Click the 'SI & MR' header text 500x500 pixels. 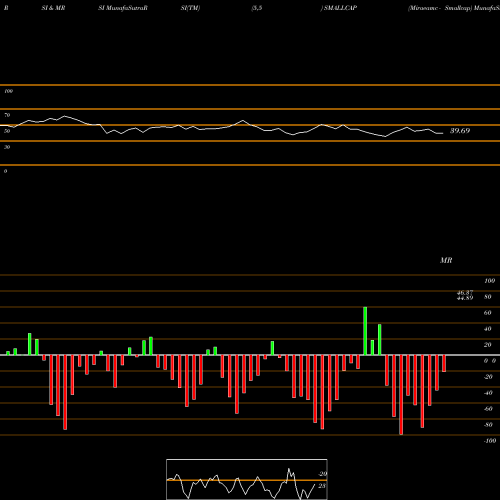(x=53, y=8)
